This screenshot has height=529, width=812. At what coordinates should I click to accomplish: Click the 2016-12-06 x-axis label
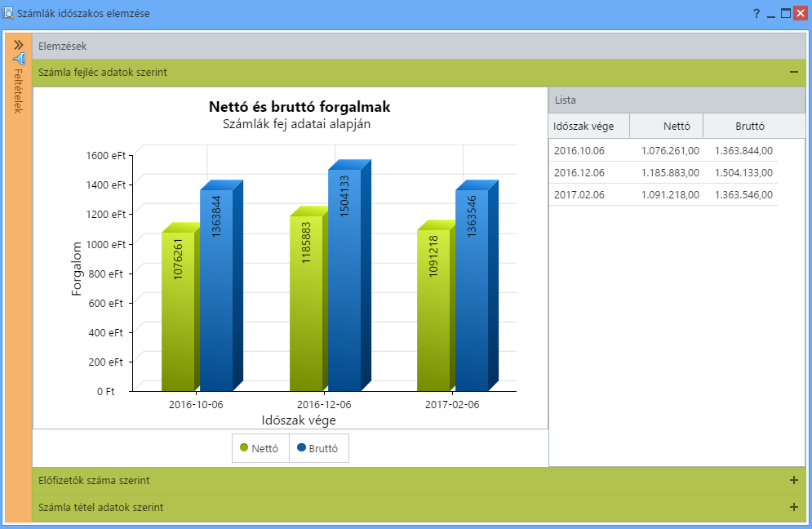click(324, 405)
